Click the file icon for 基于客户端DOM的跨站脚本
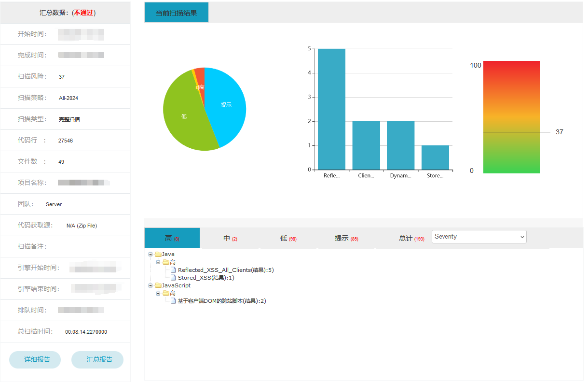588x383 pixels. [174, 301]
